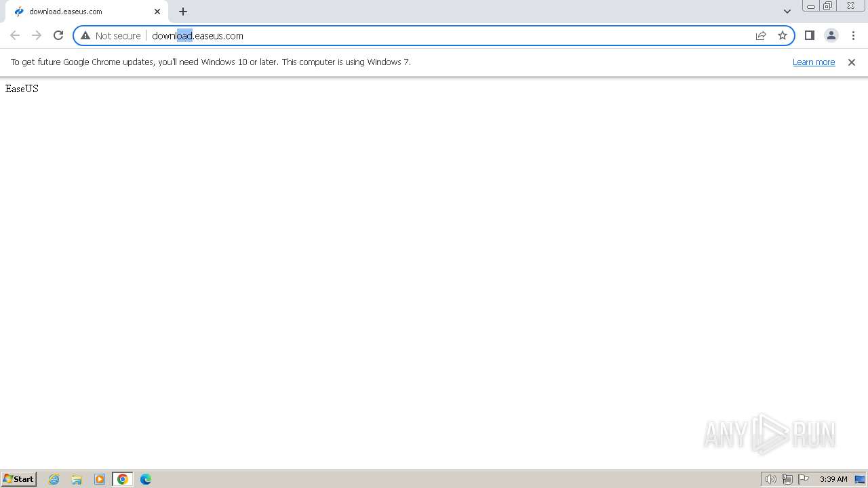Screen dimensions: 868x488
Task: Open the Chrome profile menu
Action: (831, 35)
